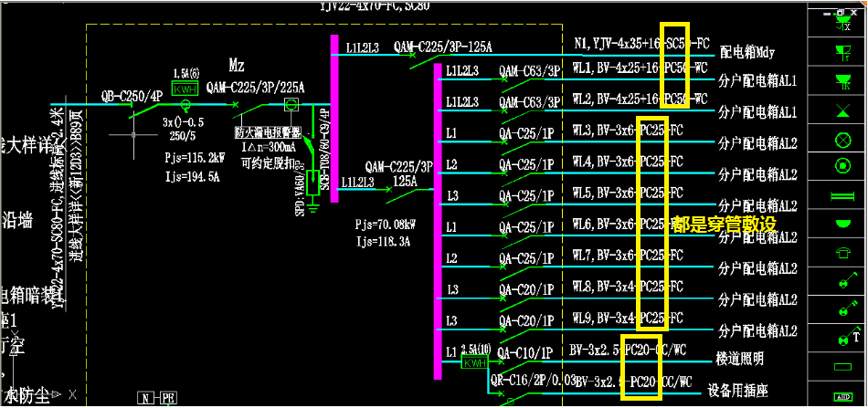This screenshot has width=868, height=408.
Task: Select the QR-C16/2P/0.03 breaker label
Action: (531, 381)
